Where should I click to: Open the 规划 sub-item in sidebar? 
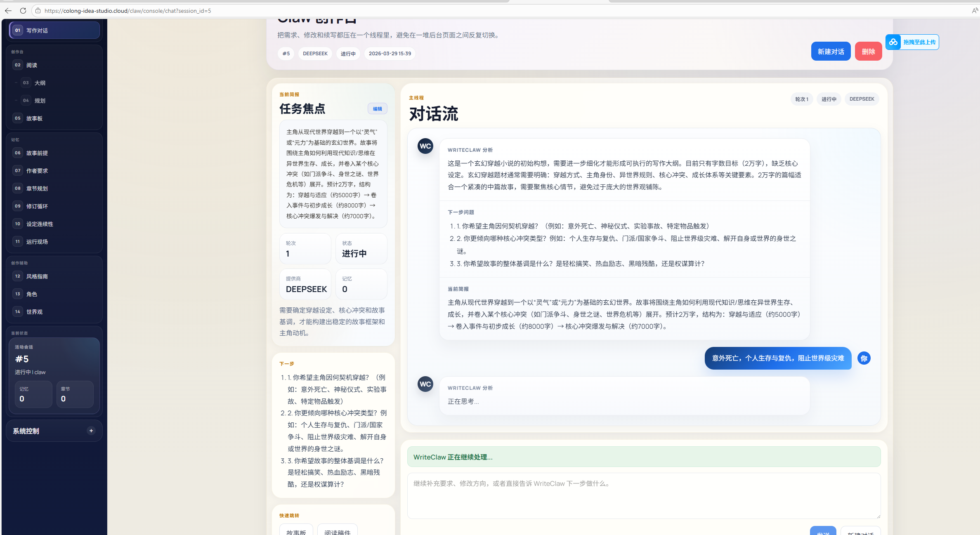[x=40, y=101]
